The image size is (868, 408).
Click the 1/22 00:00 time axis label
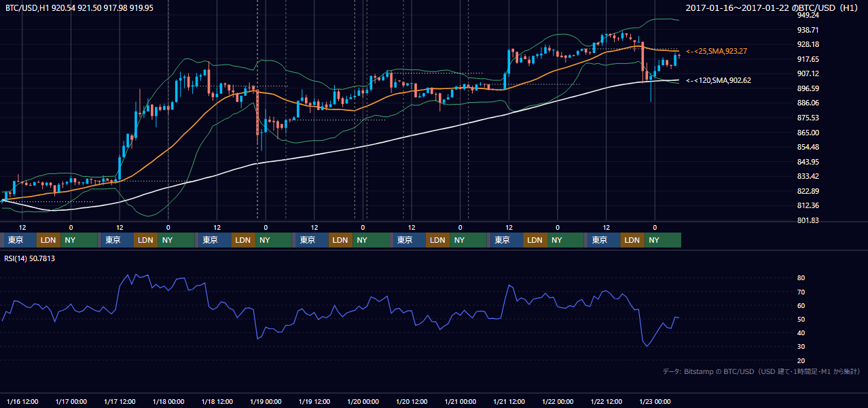click(x=558, y=401)
